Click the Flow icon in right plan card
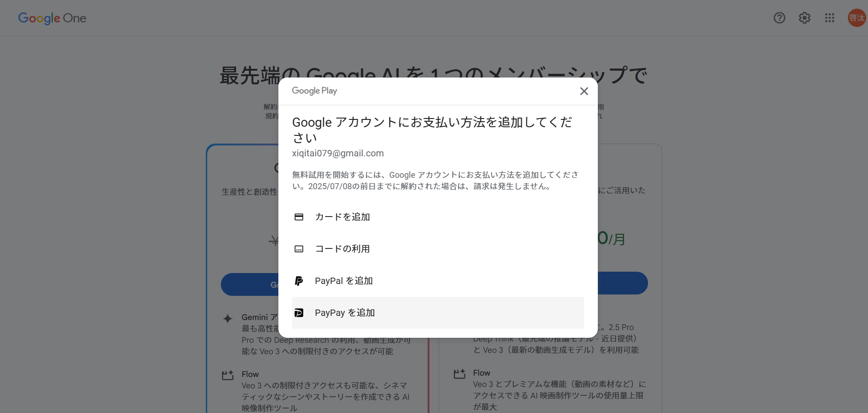The width and height of the screenshot is (868, 413). point(460,374)
